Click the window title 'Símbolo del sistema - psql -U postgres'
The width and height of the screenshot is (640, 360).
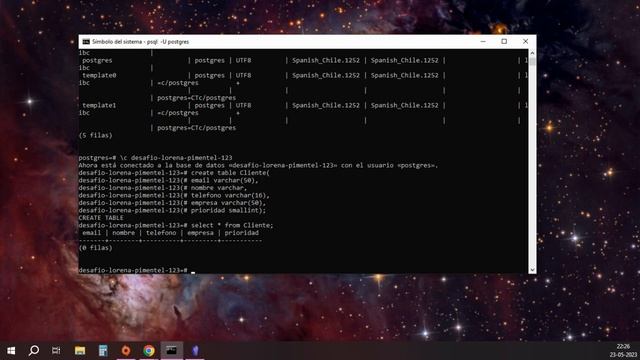click(x=140, y=42)
